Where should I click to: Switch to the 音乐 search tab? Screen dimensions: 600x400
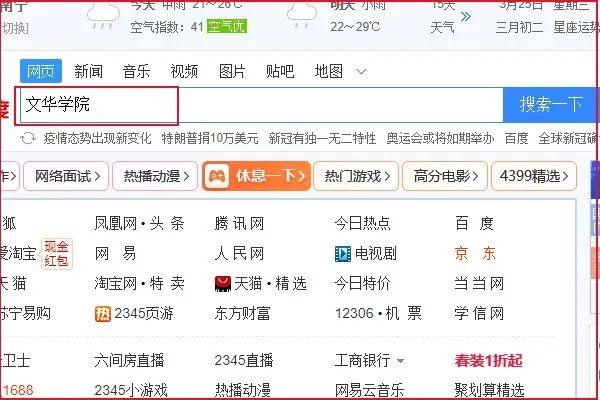[x=136, y=71]
